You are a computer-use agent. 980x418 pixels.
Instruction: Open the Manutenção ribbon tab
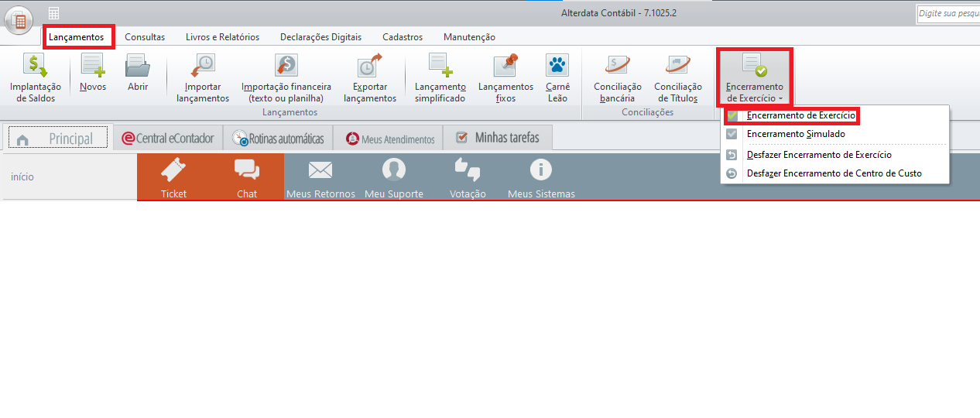tap(469, 37)
